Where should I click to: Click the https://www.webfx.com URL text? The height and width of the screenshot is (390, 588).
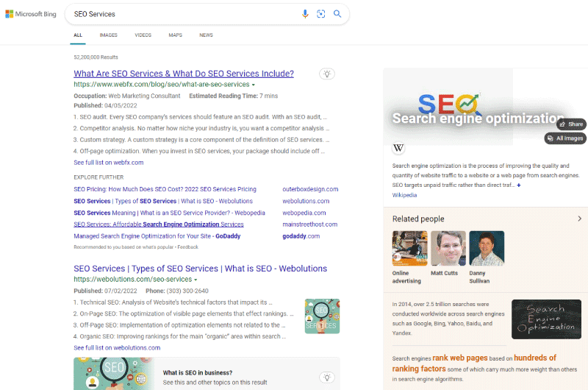point(161,85)
